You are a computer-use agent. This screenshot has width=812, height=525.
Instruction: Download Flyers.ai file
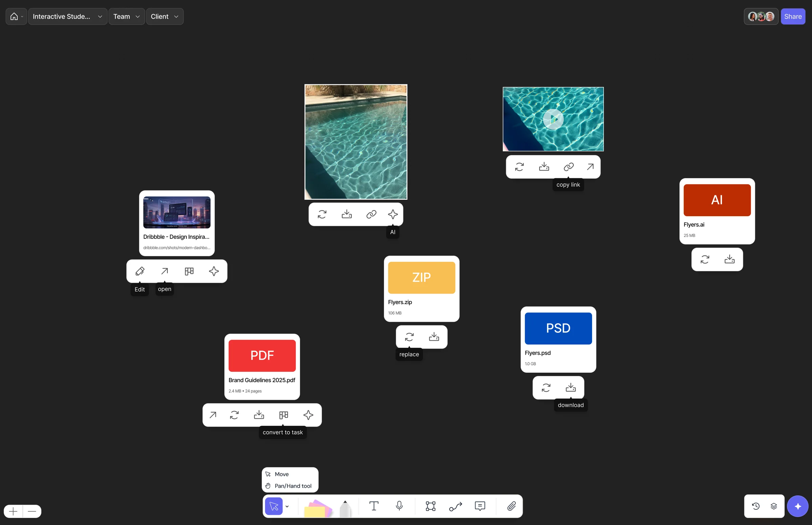(x=729, y=259)
